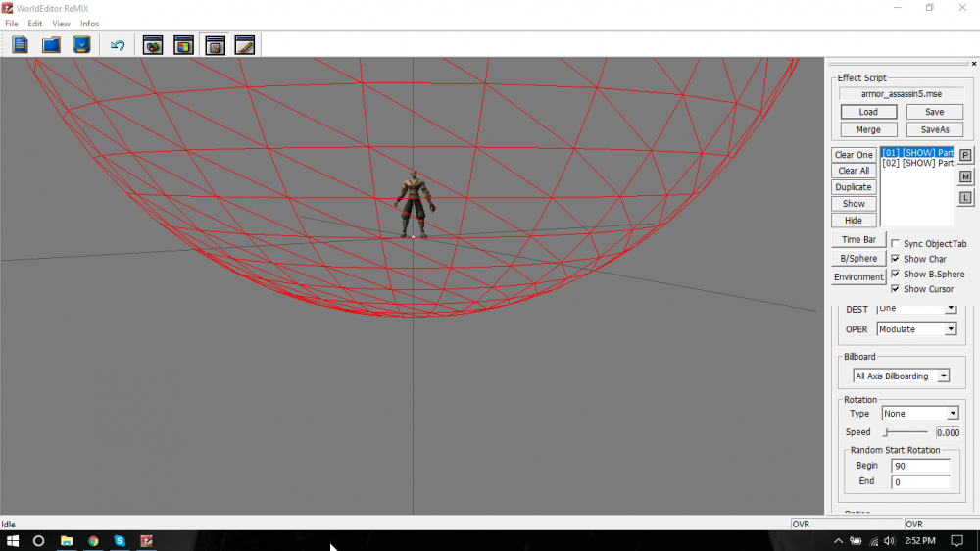
Task: Click the undo arrow icon
Action: [x=118, y=45]
